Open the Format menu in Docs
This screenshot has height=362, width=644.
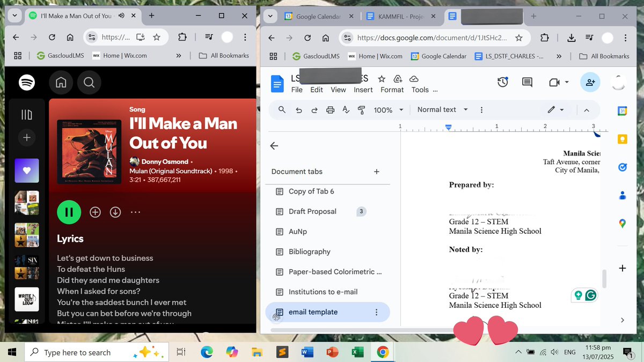click(392, 90)
